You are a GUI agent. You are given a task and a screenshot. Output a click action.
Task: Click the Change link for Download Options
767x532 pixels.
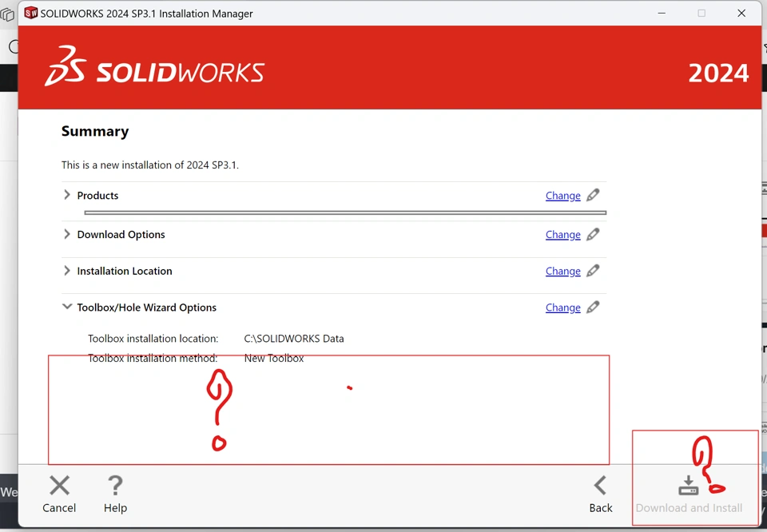563,235
